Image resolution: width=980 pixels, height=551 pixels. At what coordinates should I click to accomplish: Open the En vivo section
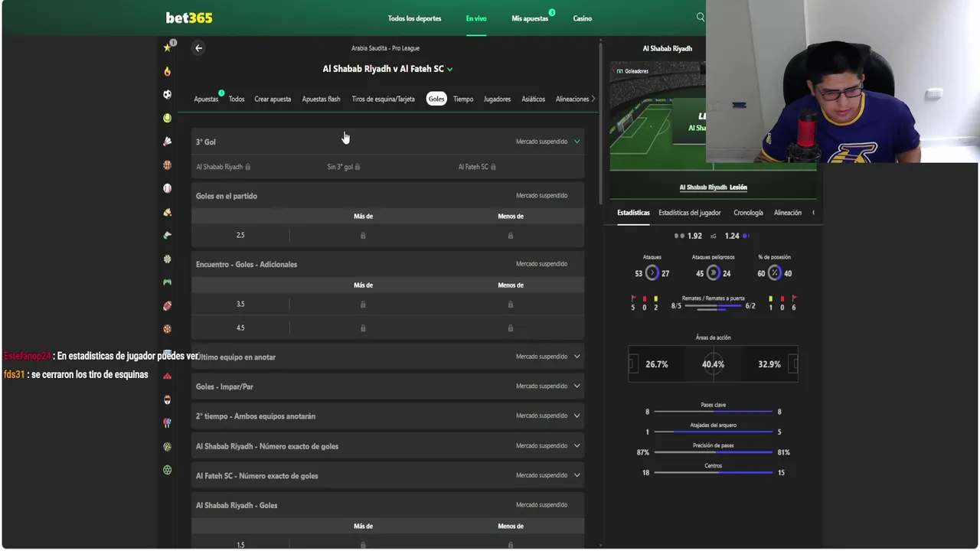pyautogui.click(x=476, y=18)
